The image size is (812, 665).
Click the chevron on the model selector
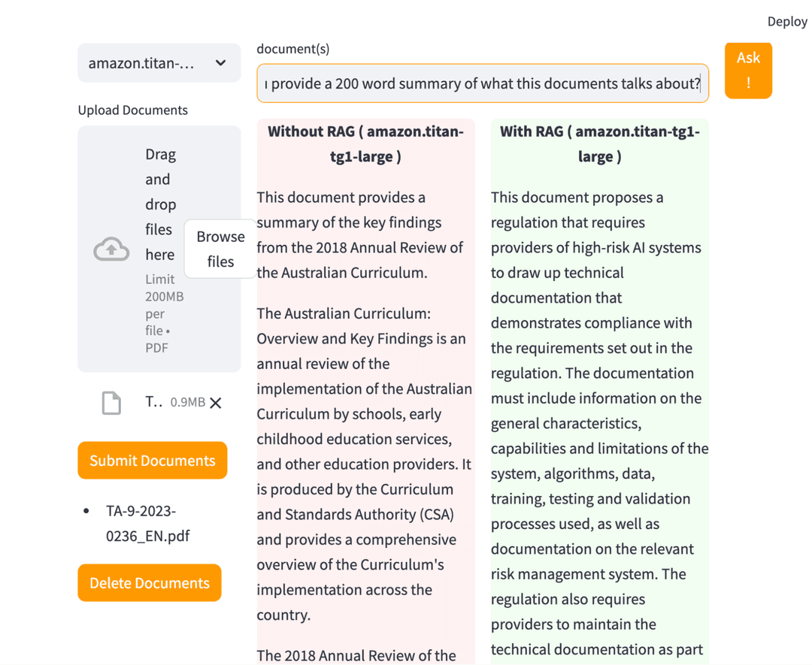pyautogui.click(x=222, y=63)
